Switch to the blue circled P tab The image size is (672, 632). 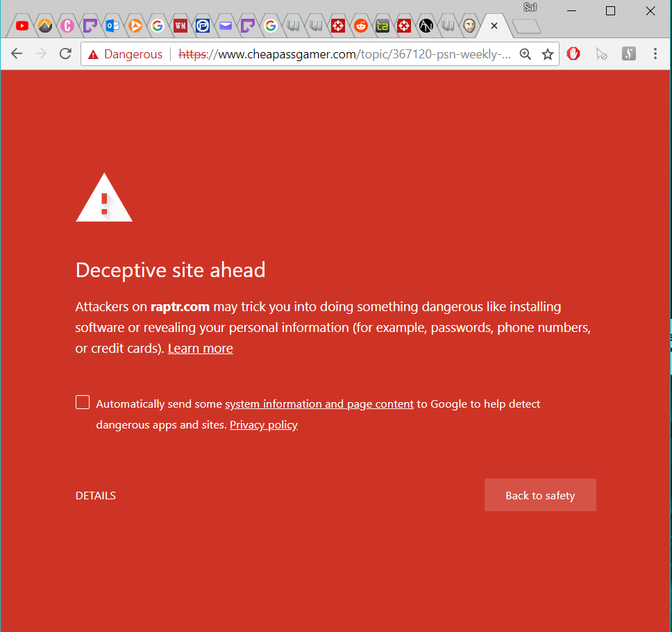203,26
